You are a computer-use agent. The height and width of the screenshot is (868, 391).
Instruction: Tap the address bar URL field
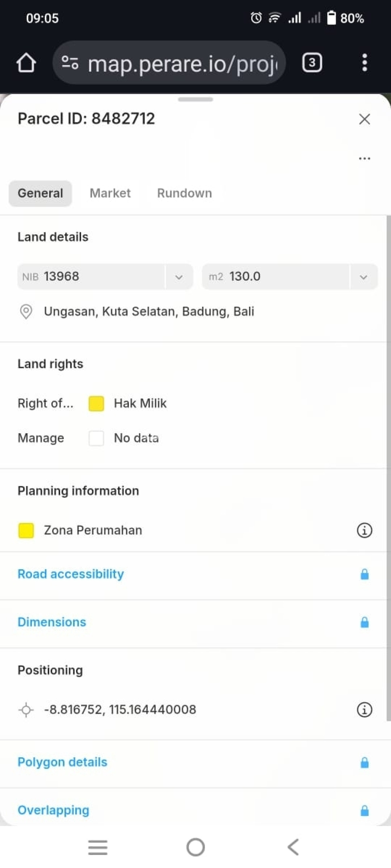pos(182,63)
